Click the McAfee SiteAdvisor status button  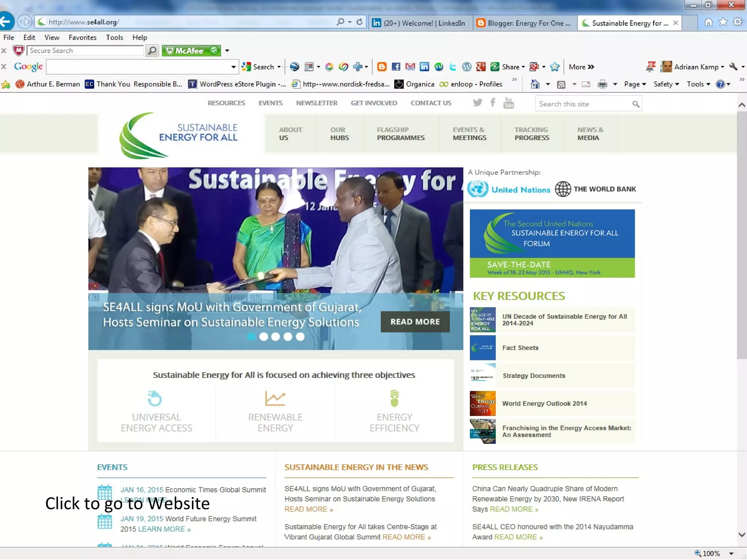click(x=191, y=51)
